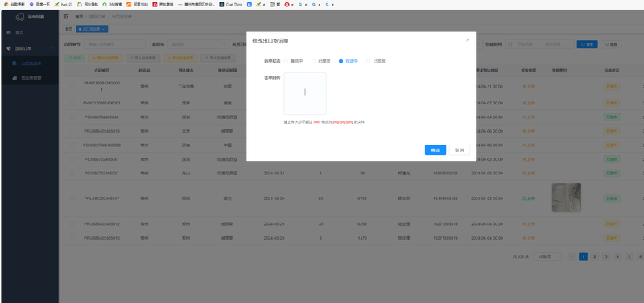Open the signed receipt photo thumbnail

[x=566, y=198]
